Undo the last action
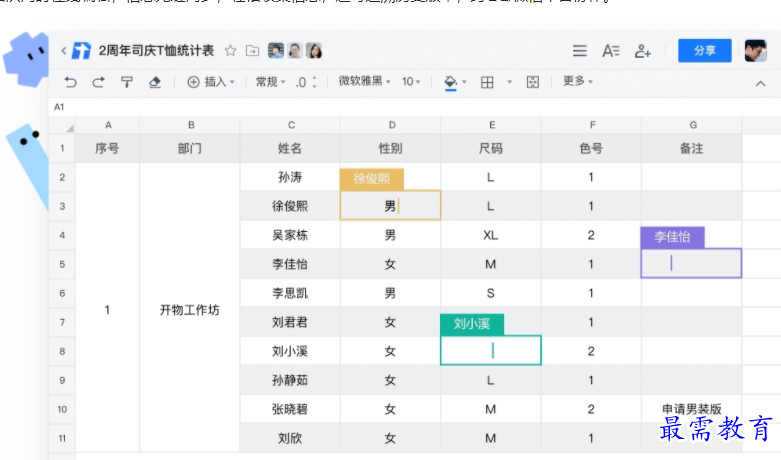Viewport: 781px width, 460px height. point(71,82)
